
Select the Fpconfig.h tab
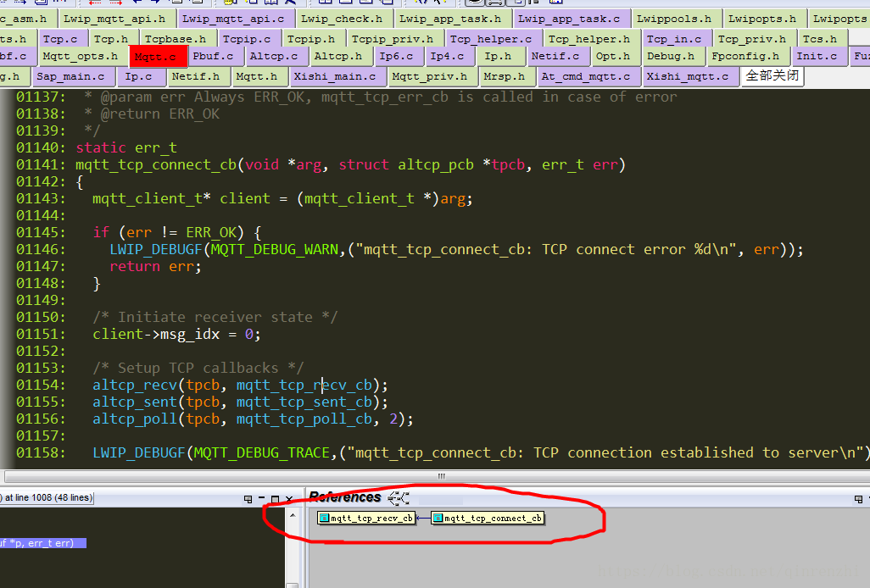click(747, 56)
